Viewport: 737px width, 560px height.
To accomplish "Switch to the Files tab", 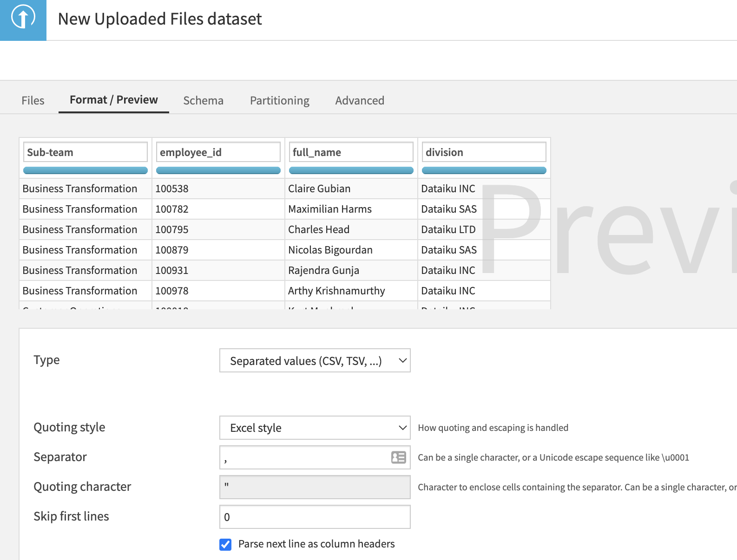I will tap(33, 100).
